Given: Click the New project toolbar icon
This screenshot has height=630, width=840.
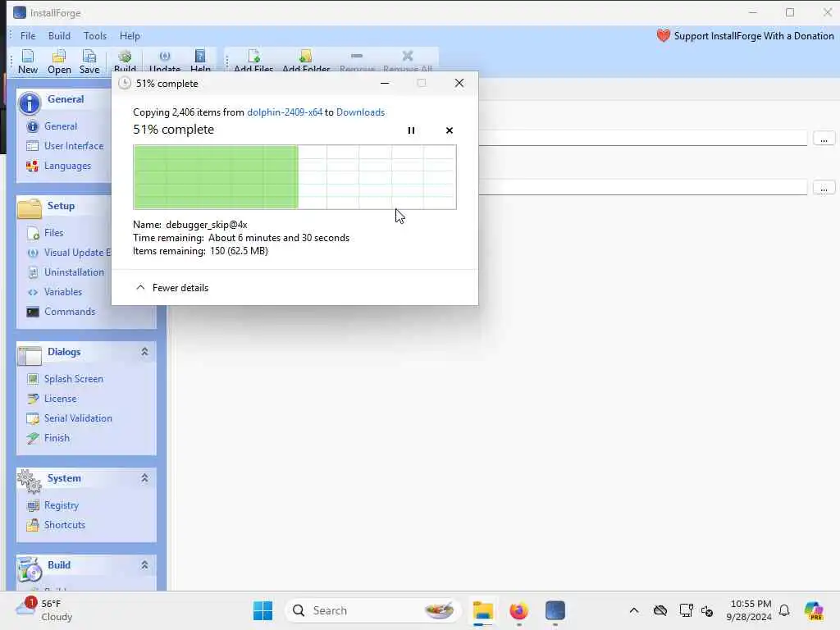Looking at the screenshot, I should click(x=28, y=61).
